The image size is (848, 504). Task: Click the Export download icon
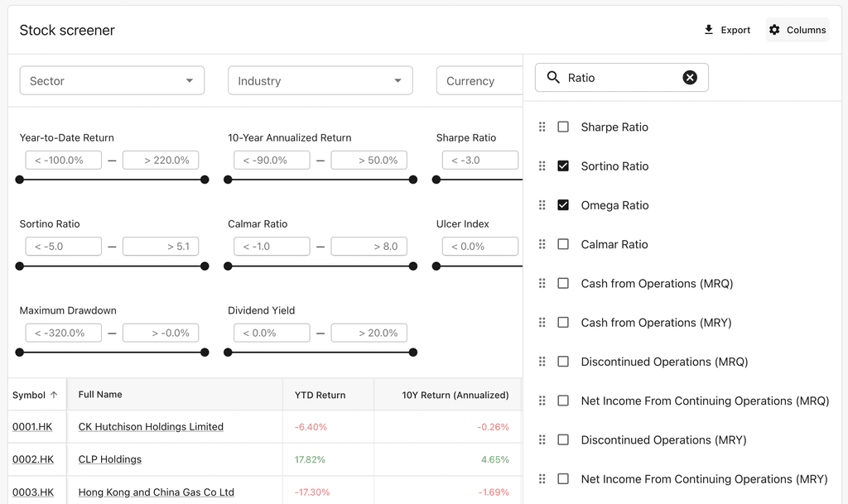click(709, 30)
